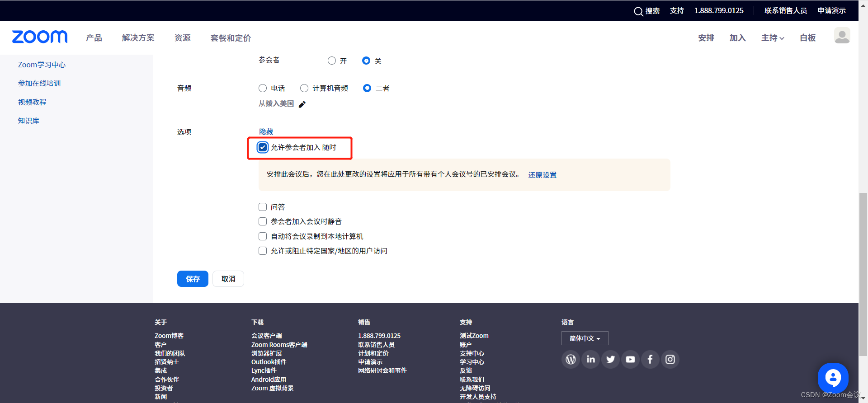Click the 还原设置 link
This screenshot has width=868, height=403.
click(542, 175)
